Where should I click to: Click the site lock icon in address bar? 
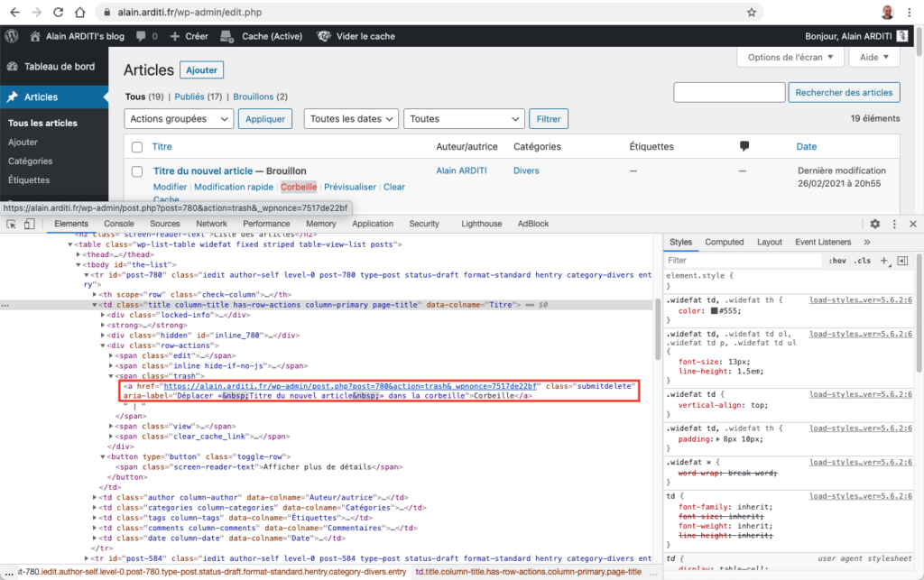point(106,13)
